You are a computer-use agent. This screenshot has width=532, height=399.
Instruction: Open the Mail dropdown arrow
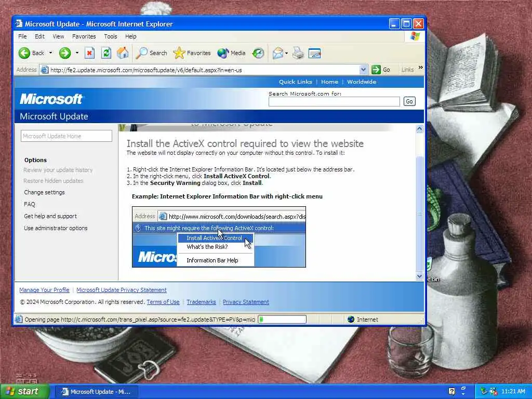coord(286,53)
